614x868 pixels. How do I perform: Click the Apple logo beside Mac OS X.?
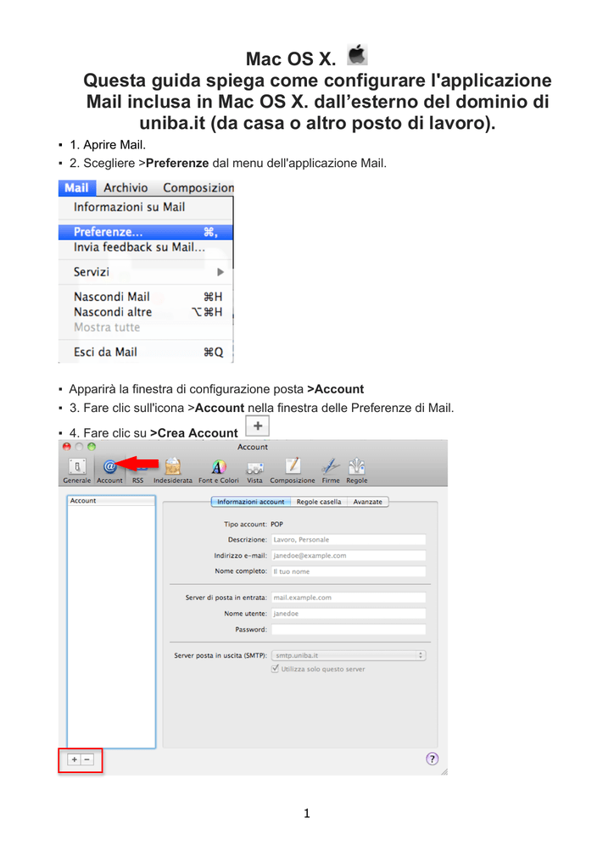coord(358,55)
